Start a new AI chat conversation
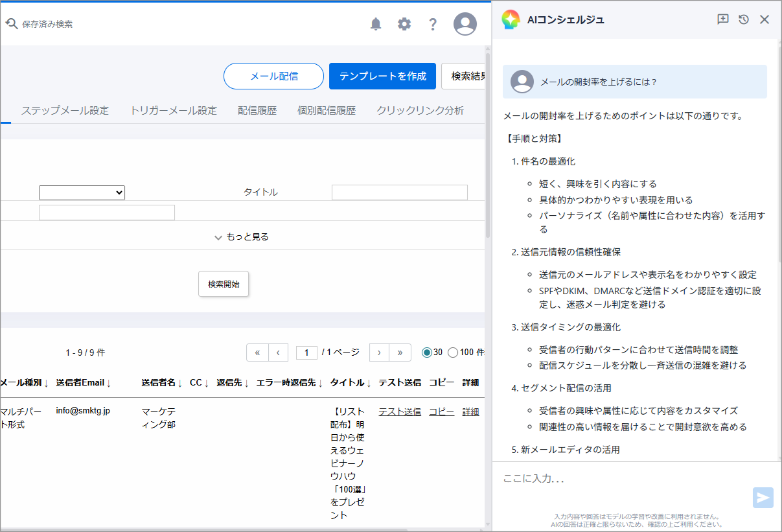The height and width of the screenshot is (532, 782). [x=723, y=19]
